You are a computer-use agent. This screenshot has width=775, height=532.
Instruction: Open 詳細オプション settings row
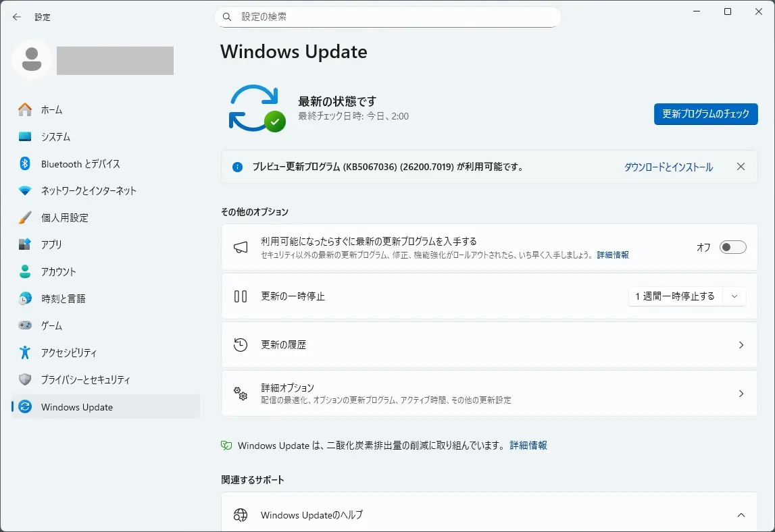tap(489, 393)
